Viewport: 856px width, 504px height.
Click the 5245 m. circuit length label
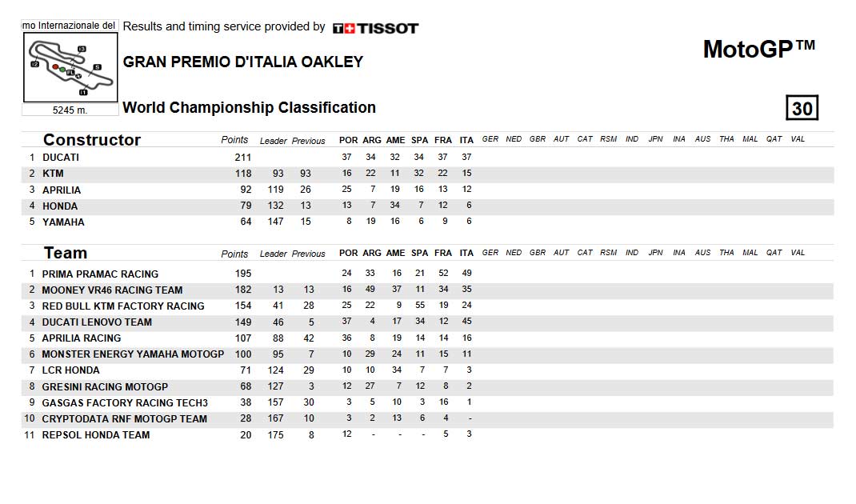pos(70,110)
